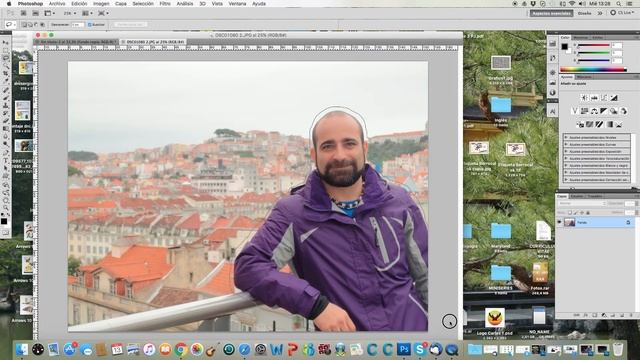Select the Aspectos esenciales workspace button
The width and height of the screenshot is (640, 360).
pos(551,13)
